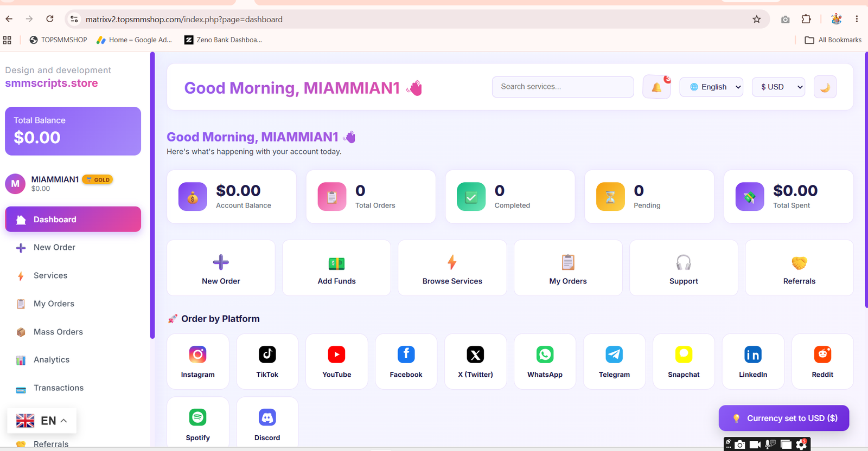Expand the EN language selector

[42, 421]
